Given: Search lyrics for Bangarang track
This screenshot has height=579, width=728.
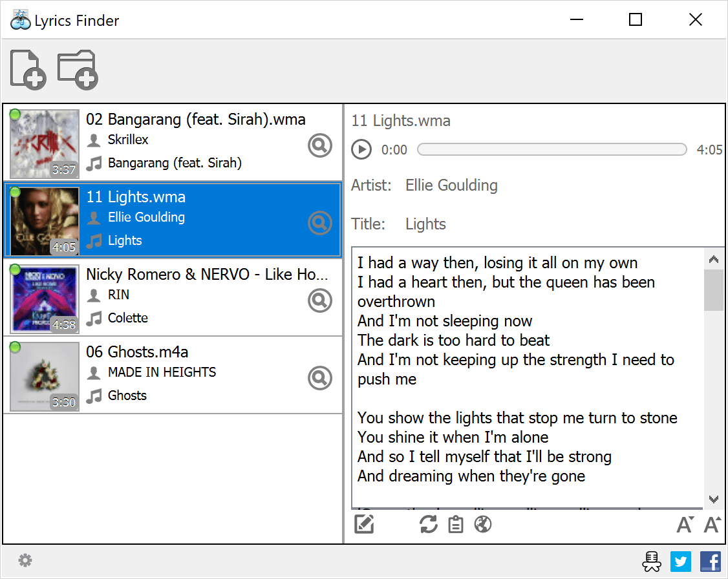Looking at the screenshot, I should (x=319, y=146).
